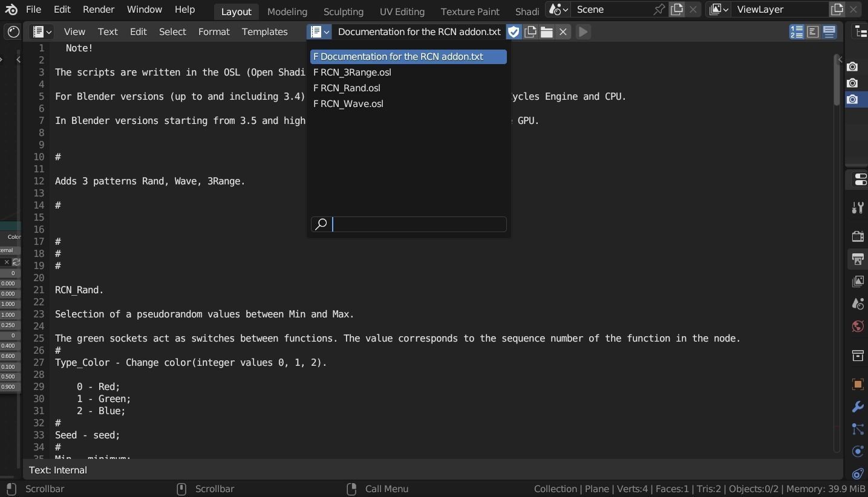Open the view layer browse dropdown
This screenshot has width=868, height=497.
(x=718, y=10)
